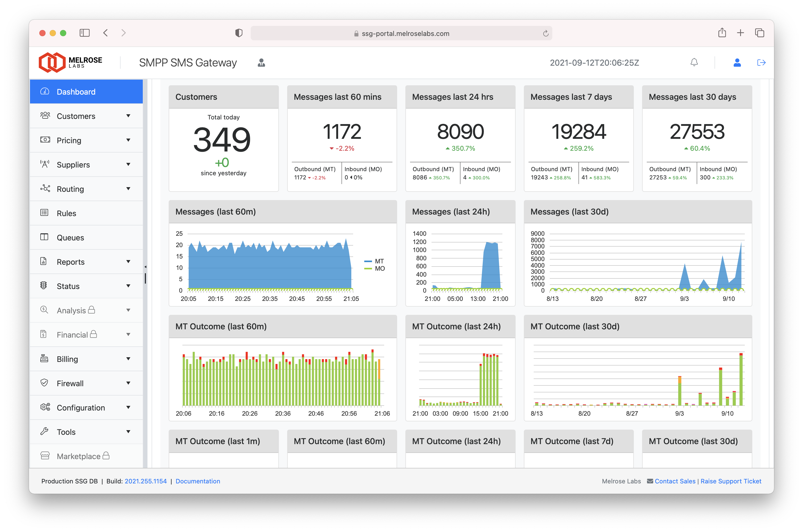Viewport: 803px width, 532px height.
Task: Reload the page via the address bar icon
Action: (x=545, y=33)
